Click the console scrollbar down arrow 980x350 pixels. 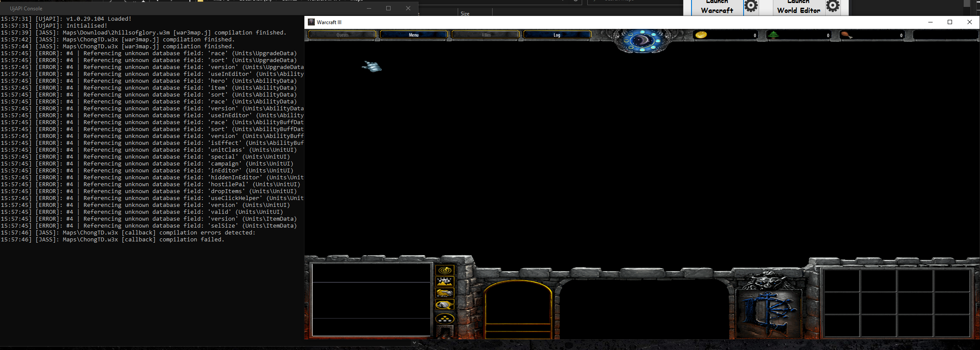414,343
